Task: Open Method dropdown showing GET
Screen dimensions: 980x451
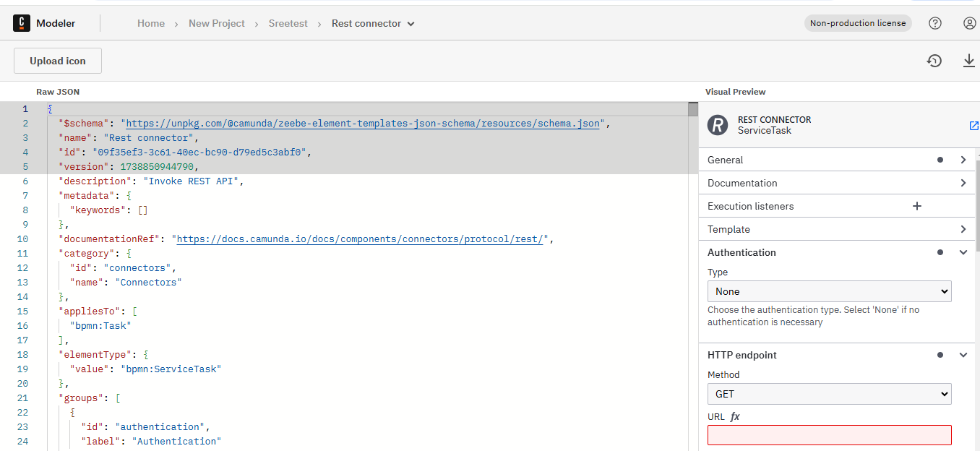Action: point(829,394)
